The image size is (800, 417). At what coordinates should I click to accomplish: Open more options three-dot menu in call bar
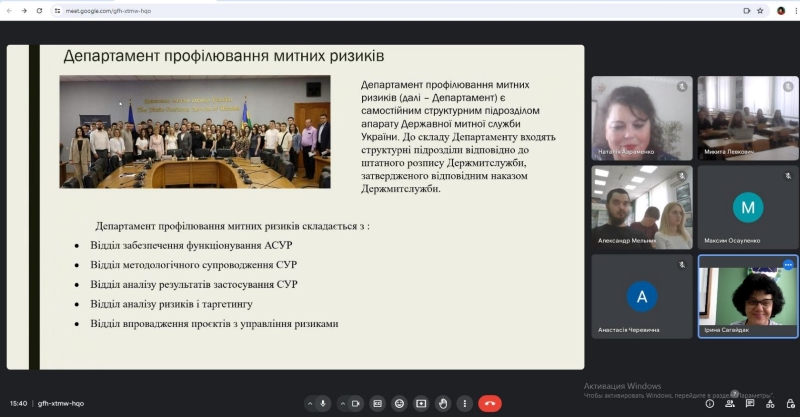[x=464, y=404]
